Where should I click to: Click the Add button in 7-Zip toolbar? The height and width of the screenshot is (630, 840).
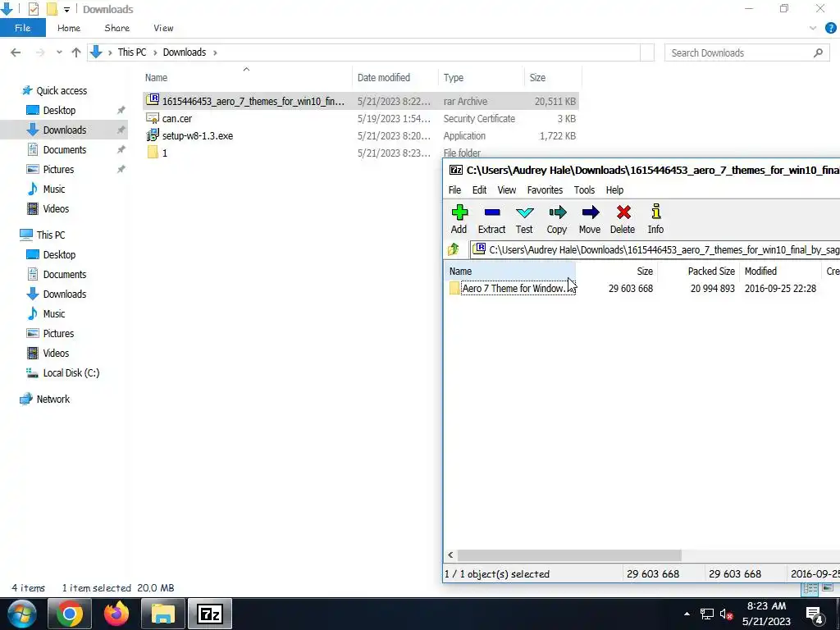coord(459,219)
